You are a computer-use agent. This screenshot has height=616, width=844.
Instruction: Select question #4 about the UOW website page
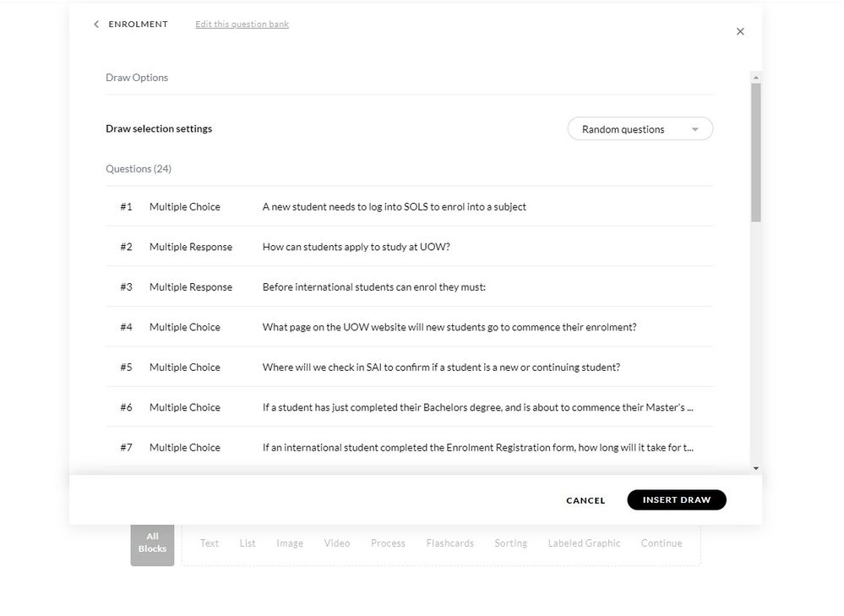[449, 327]
